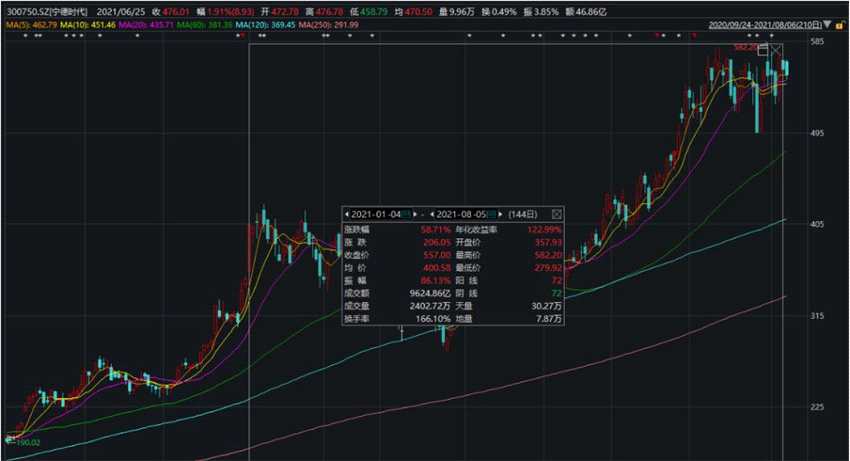Click the 9624.86亿 turnover value in popup
850x461 pixels.
click(x=430, y=293)
